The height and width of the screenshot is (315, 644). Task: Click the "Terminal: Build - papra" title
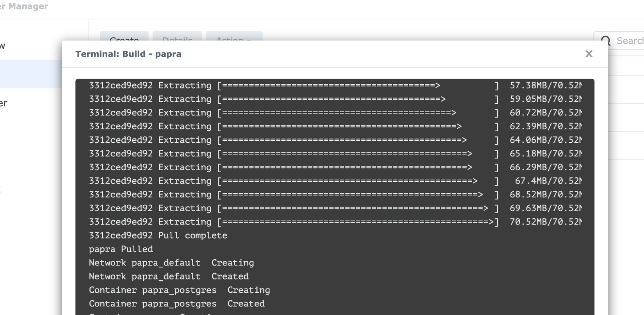pos(128,54)
